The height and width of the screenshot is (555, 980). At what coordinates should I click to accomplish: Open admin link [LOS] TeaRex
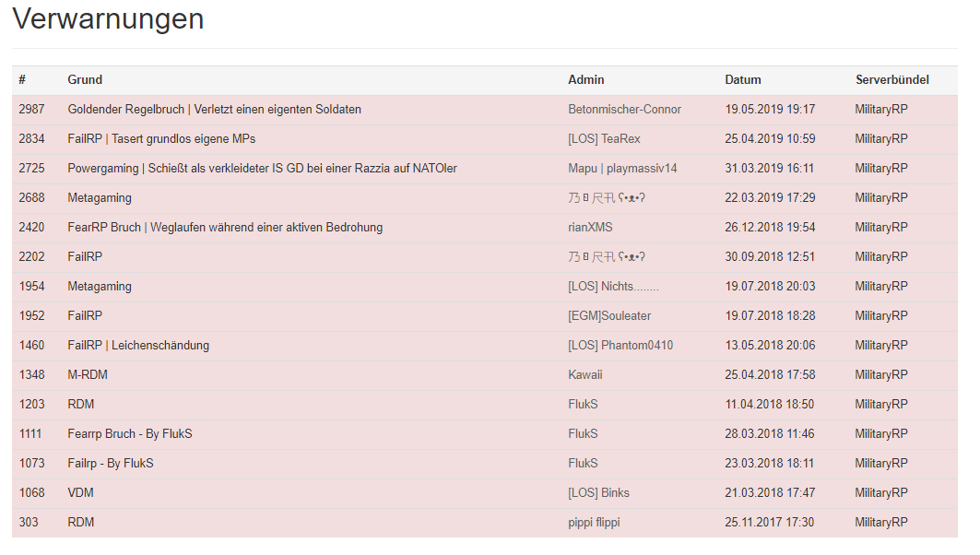pos(604,138)
